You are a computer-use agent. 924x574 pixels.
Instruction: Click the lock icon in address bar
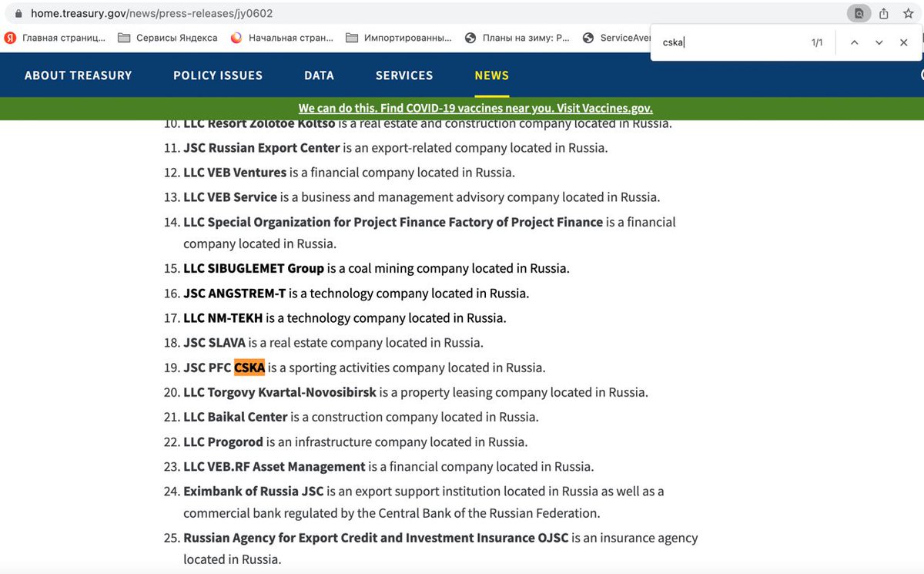(18, 13)
